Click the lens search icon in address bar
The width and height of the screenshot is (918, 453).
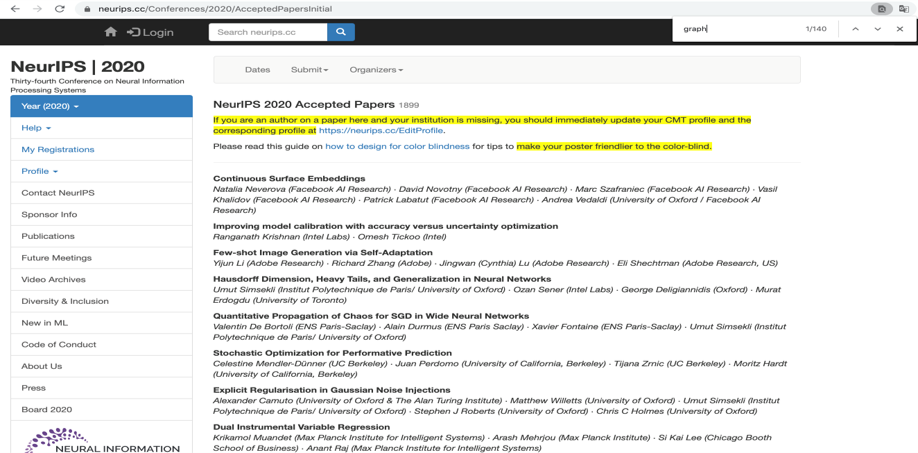[x=881, y=9]
